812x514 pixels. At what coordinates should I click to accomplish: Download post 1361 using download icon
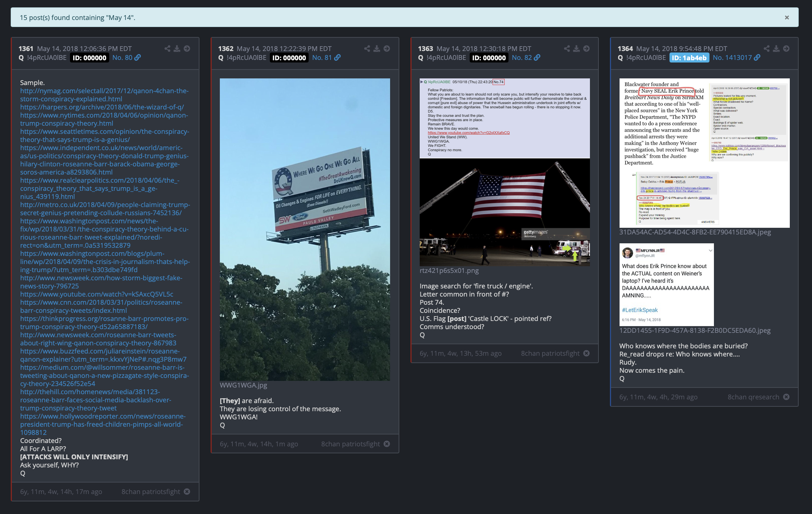(x=177, y=48)
